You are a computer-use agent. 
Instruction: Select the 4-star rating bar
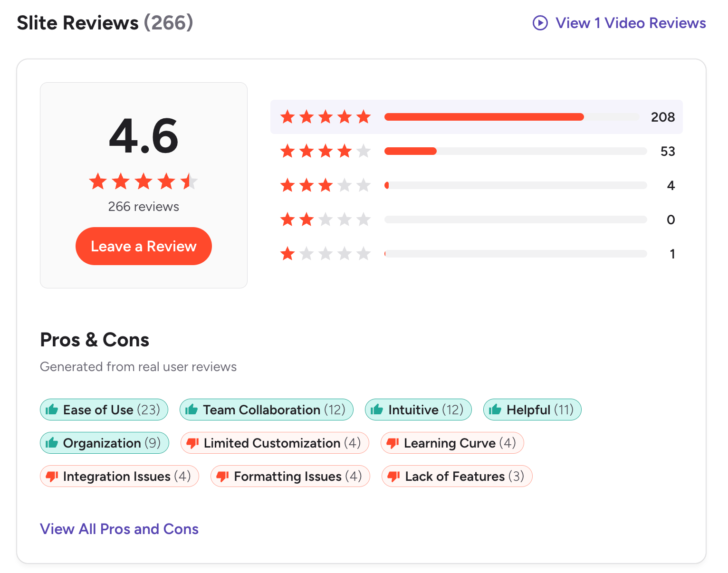tap(515, 151)
